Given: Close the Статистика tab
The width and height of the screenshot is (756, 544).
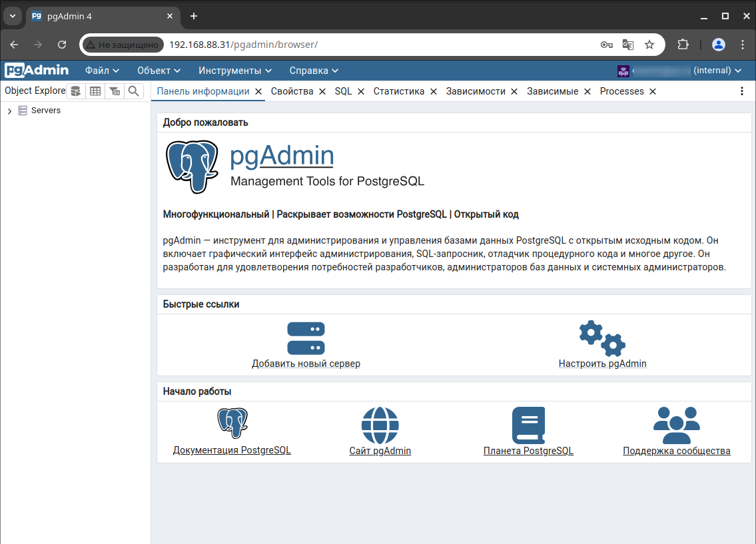Looking at the screenshot, I should tap(434, 91).
